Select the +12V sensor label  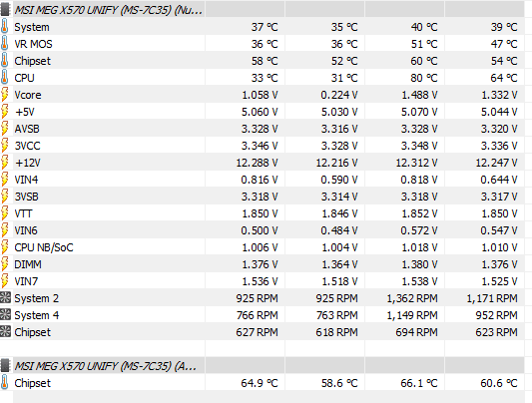[x=28, y=163]
